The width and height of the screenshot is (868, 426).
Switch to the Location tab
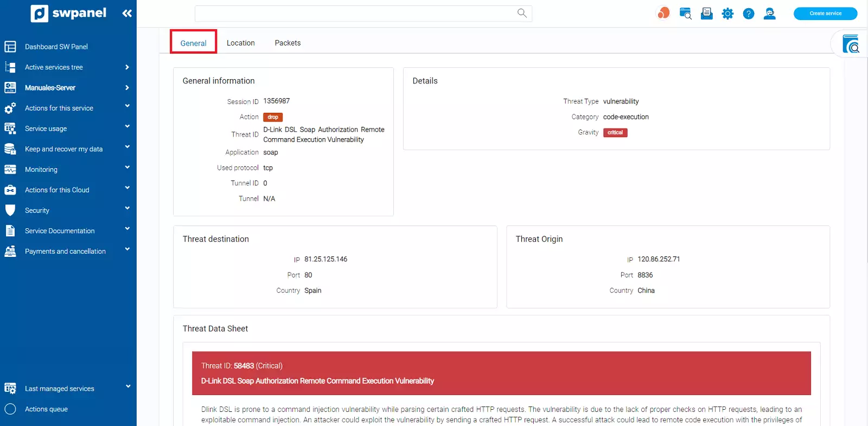(x=240, y=43)
